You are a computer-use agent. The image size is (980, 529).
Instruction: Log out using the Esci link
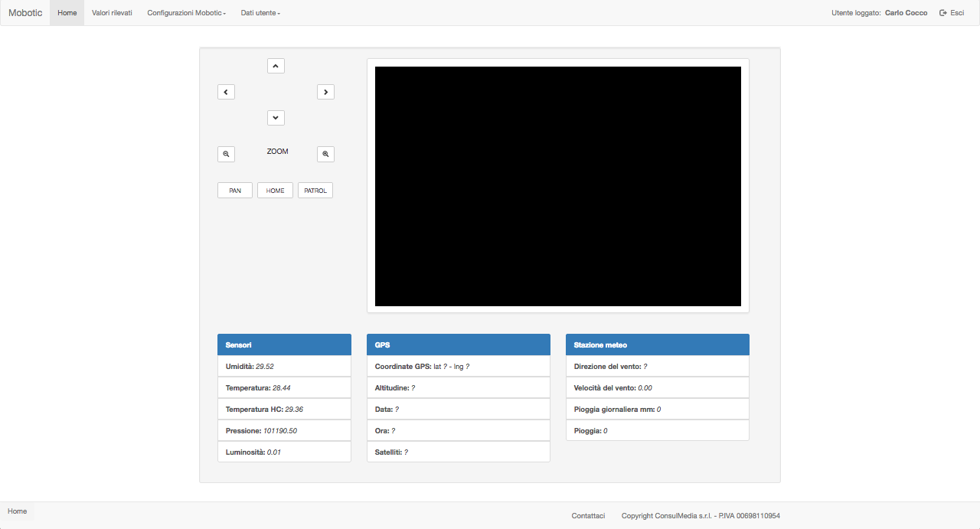pyautogui.click(x=952, y=13)
